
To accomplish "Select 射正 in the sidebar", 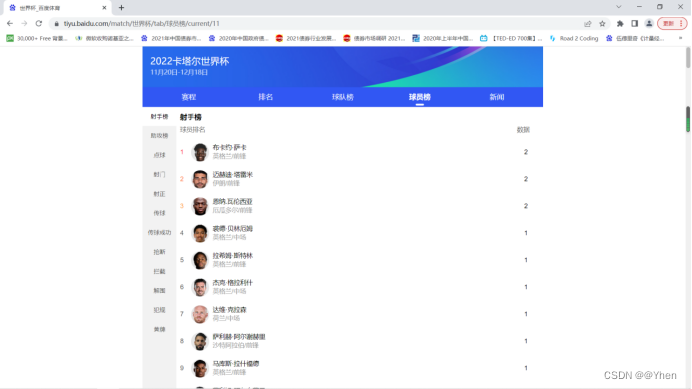I will click(x=159, y=194).
